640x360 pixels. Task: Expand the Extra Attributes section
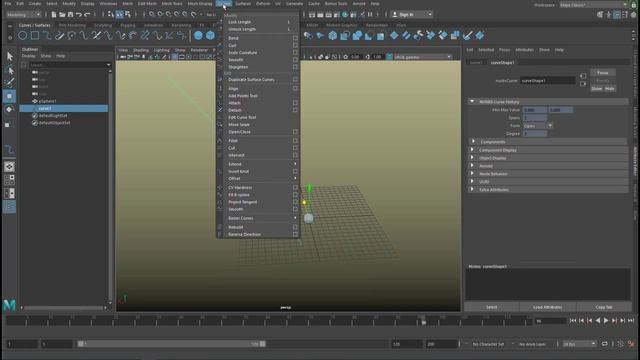click(x=547, y=190)
